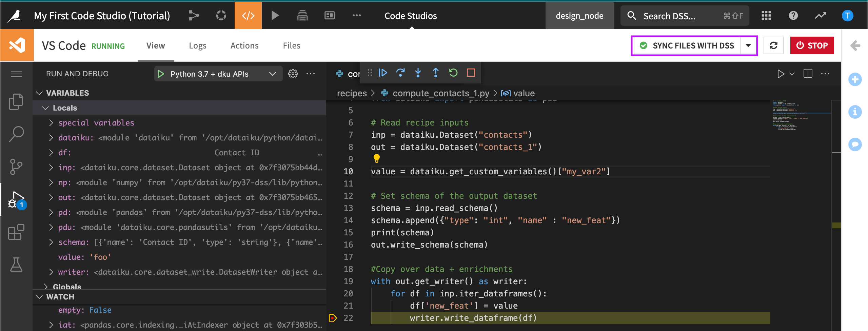Open Sync Files dropdown caret

point(748,45)
